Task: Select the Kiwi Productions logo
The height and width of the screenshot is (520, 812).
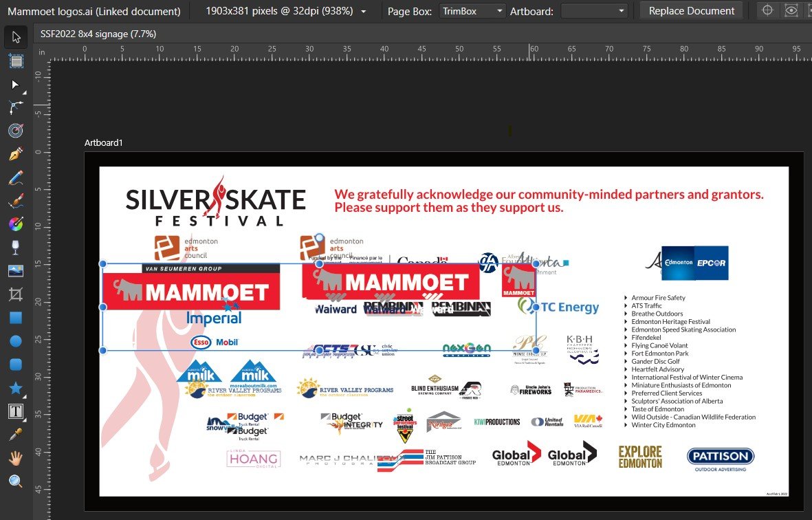Action: coord(496,422)
